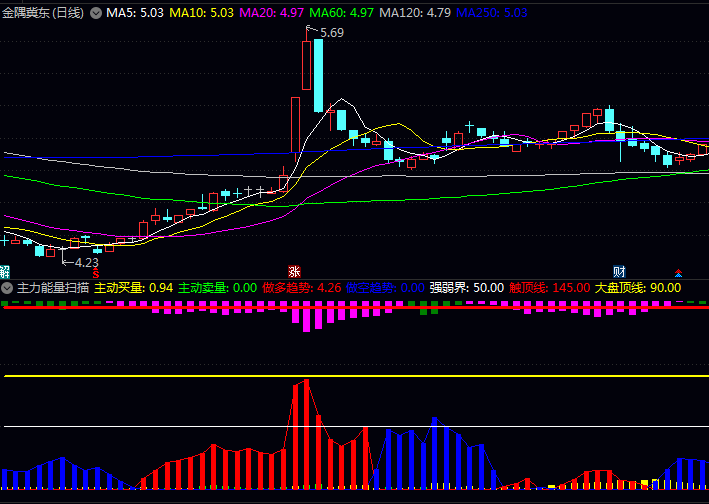Click the tallest red indicator bar
This screenshot has width=709, height=504.
(307, 434)
